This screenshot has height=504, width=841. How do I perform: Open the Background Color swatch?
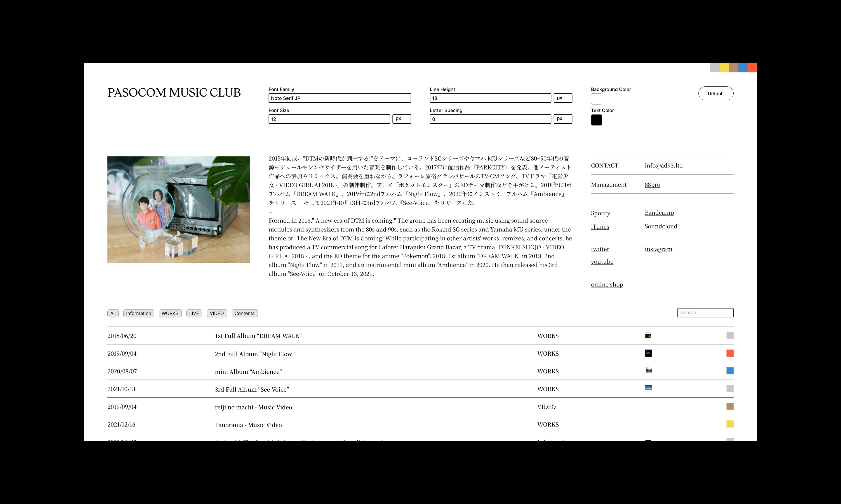point(596,99)
